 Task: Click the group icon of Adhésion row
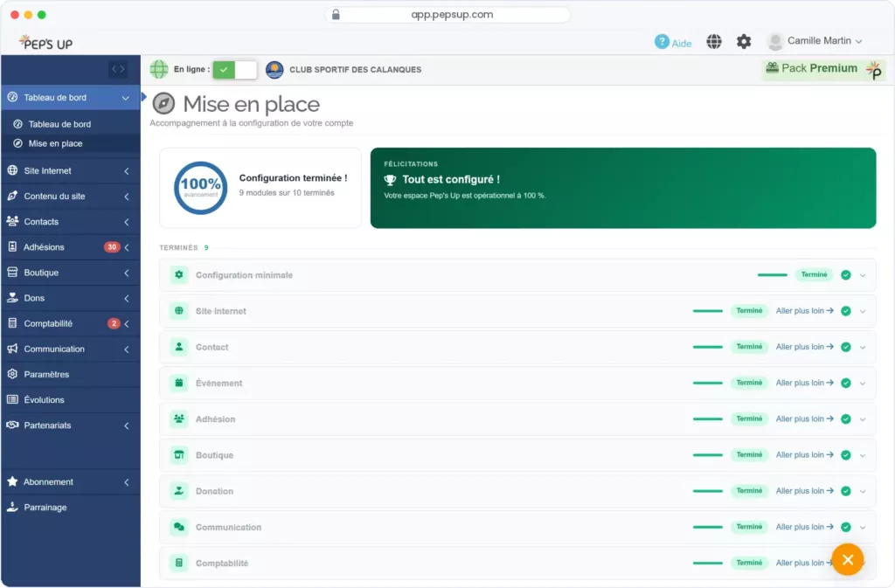coord(178,419)
